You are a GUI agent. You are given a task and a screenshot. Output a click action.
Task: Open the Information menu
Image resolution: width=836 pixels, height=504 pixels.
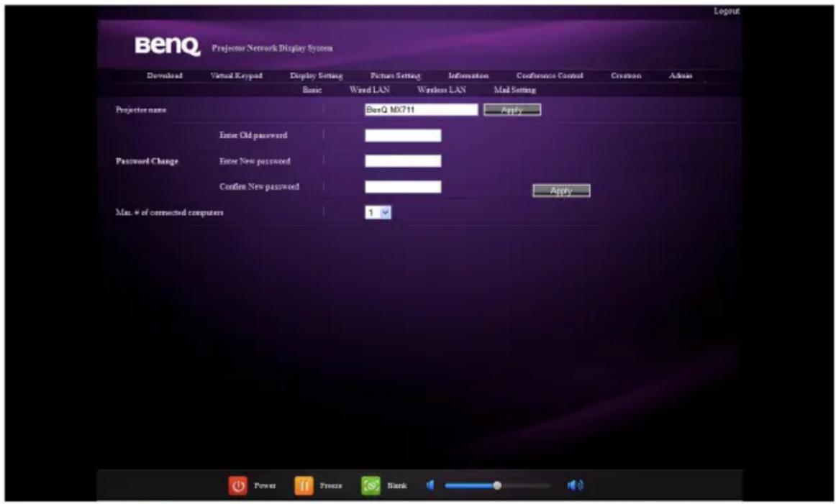468,75
